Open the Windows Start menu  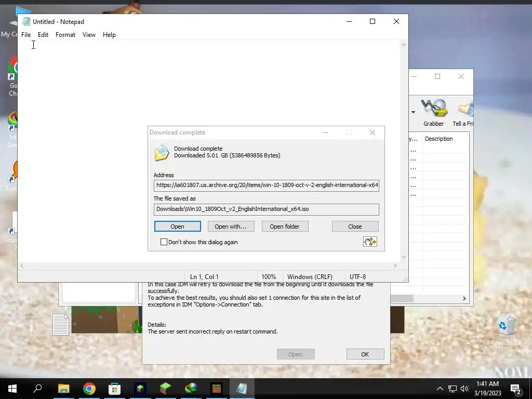pyautogui.click(x=12, y=389)
